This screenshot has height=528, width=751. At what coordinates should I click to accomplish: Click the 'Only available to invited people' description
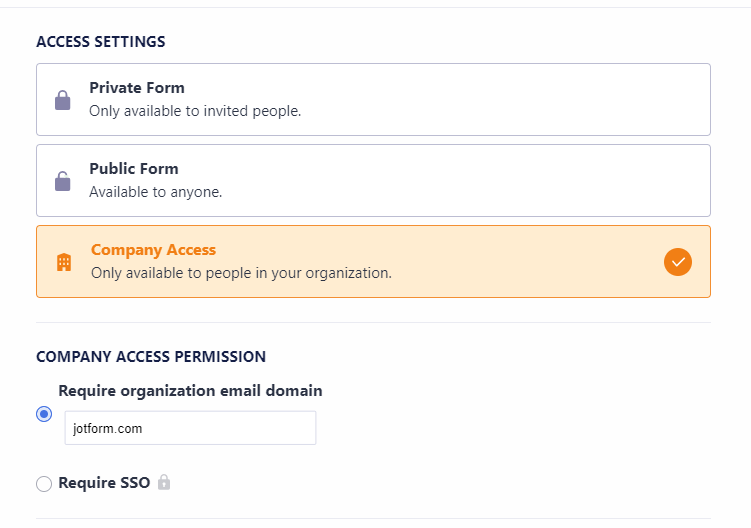point(195,111)
